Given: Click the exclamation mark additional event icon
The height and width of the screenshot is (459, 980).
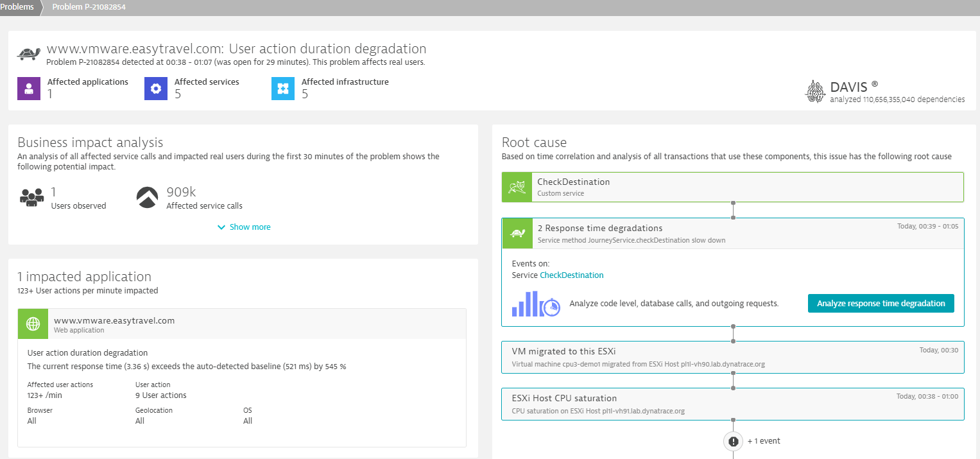Looking at the screenshot, I should coord(733,442).
